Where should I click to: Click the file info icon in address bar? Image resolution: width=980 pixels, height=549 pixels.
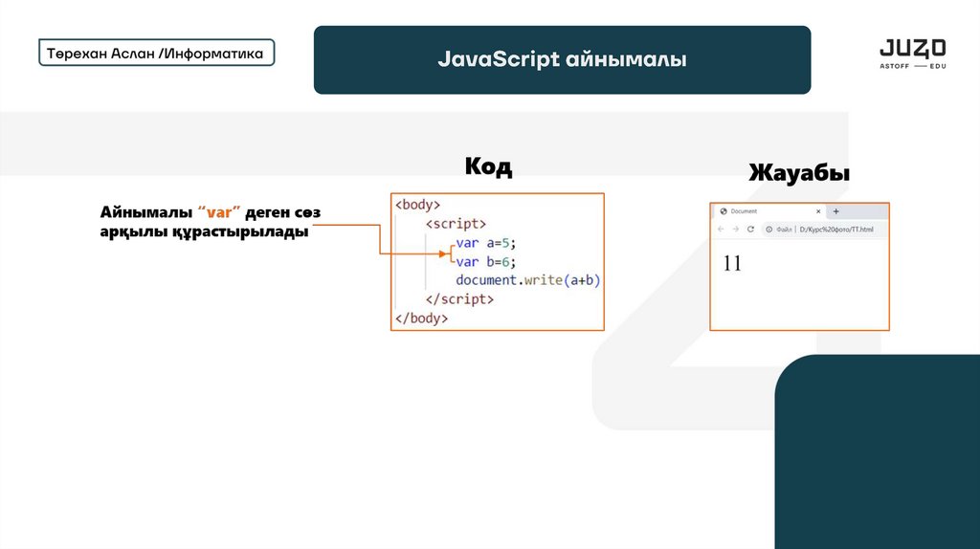pyautogui.click(x=768, y=230)
